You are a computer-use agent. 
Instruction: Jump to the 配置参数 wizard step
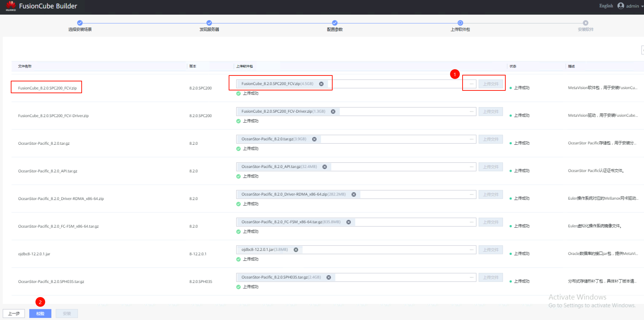point(335,23)
